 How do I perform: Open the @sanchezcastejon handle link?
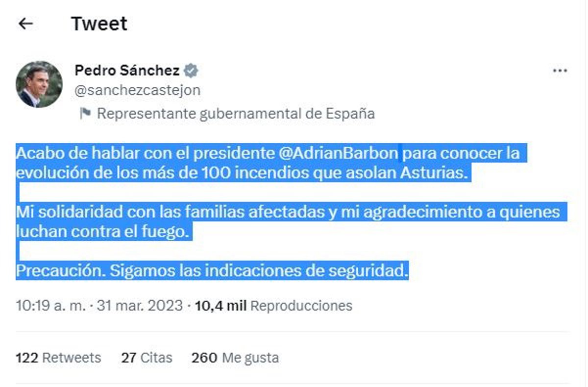(137, 90)
